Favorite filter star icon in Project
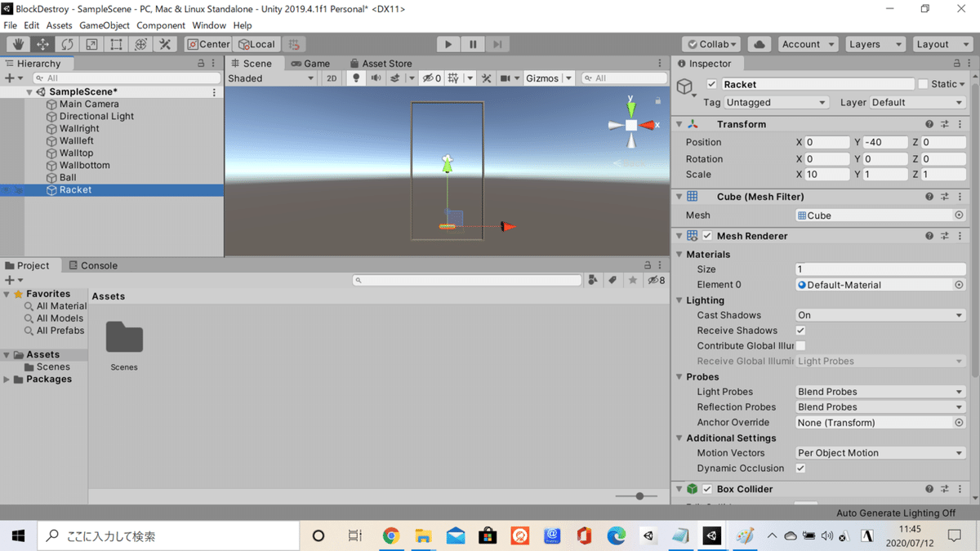This screenshot has height=551, width=980. (632, 280)
